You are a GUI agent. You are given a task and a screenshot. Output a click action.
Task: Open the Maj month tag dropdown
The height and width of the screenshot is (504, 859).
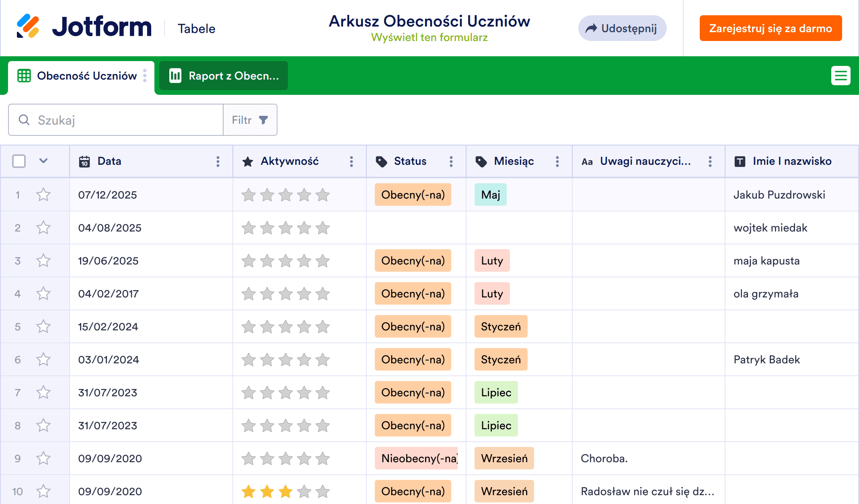tap(490, 195)
